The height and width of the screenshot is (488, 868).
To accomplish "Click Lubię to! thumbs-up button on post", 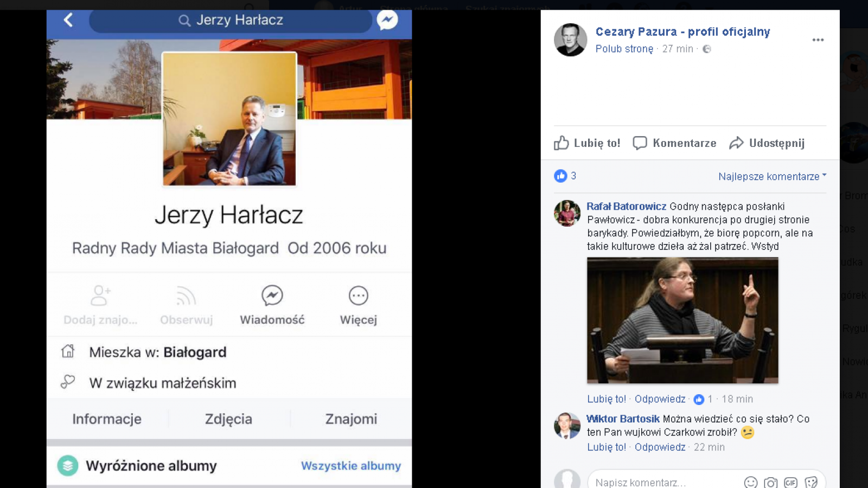I will coord(587,143).
